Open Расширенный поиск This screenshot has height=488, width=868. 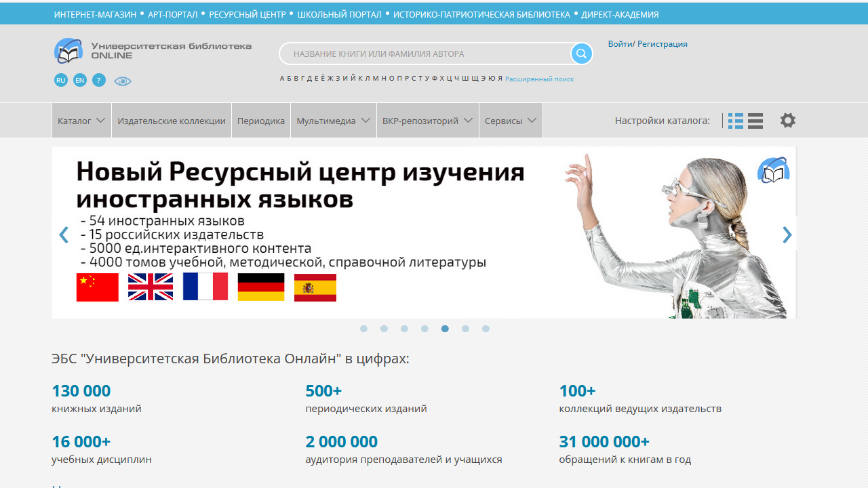click(539, 79)
